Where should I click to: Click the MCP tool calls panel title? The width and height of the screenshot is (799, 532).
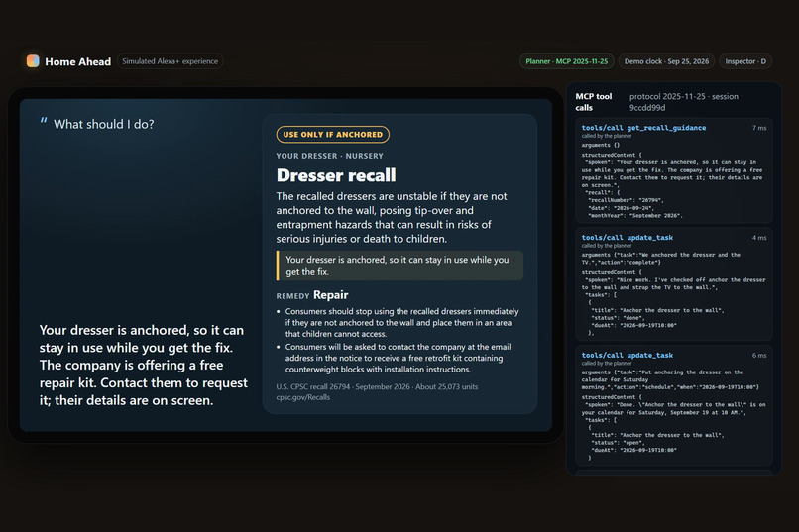click(594, 102)
